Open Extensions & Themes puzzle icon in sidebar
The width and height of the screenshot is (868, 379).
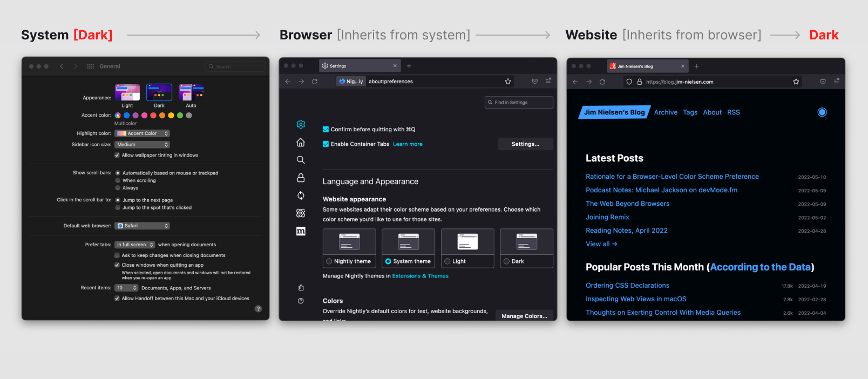tap(301, 288)
